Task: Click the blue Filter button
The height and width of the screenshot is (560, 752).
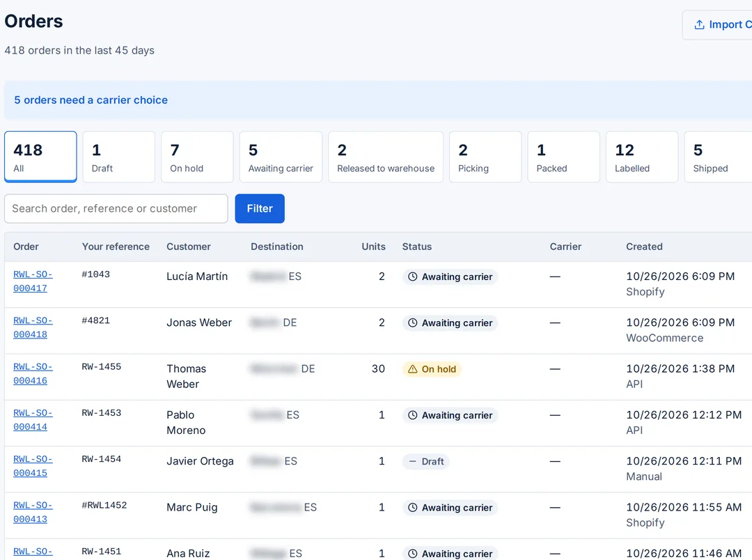Action: click(260, 209)
